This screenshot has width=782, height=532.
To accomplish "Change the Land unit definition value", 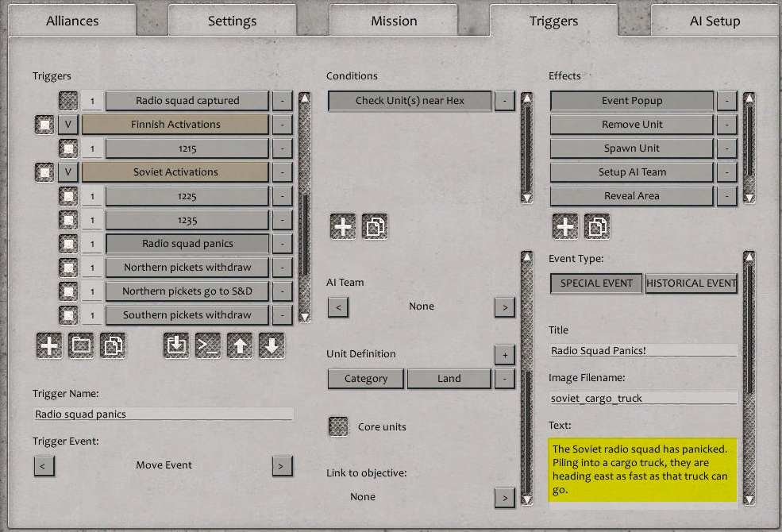I will coord(449,379).
